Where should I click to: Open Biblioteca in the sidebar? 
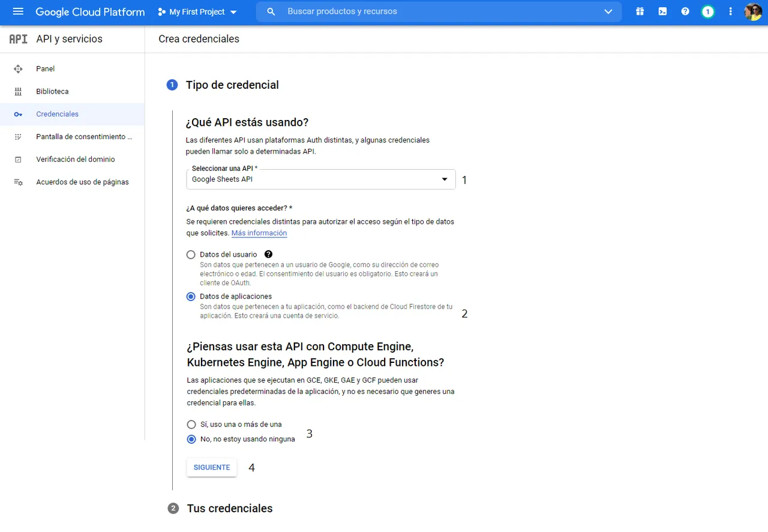tap(72, 92)
